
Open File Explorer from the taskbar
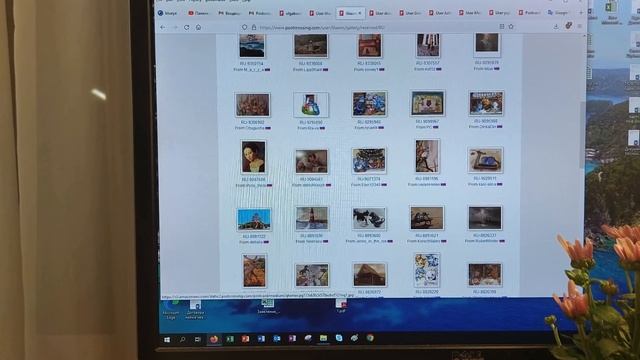[x=323, y=338]
